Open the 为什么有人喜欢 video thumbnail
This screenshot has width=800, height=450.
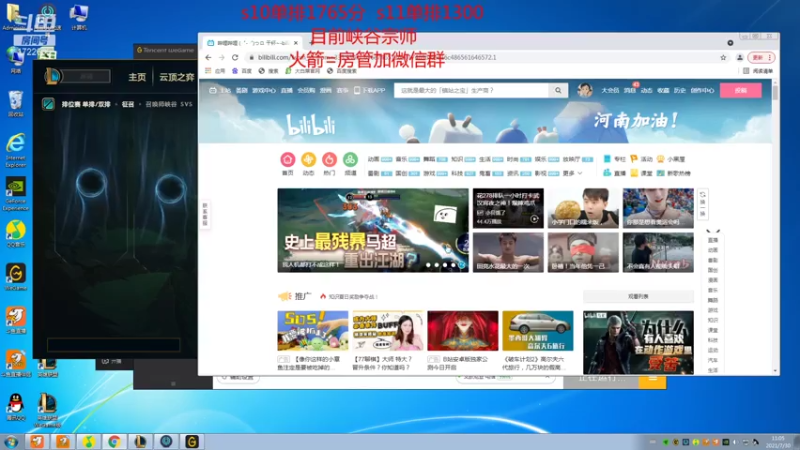pos(638,342)
